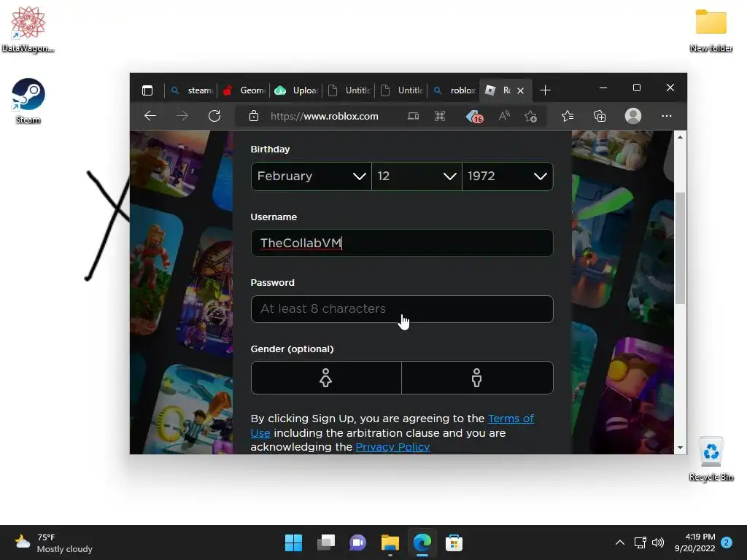Viewport: 747px width, 560px height.
Task: Open a new browser tab
Action: tap(545, 90)
